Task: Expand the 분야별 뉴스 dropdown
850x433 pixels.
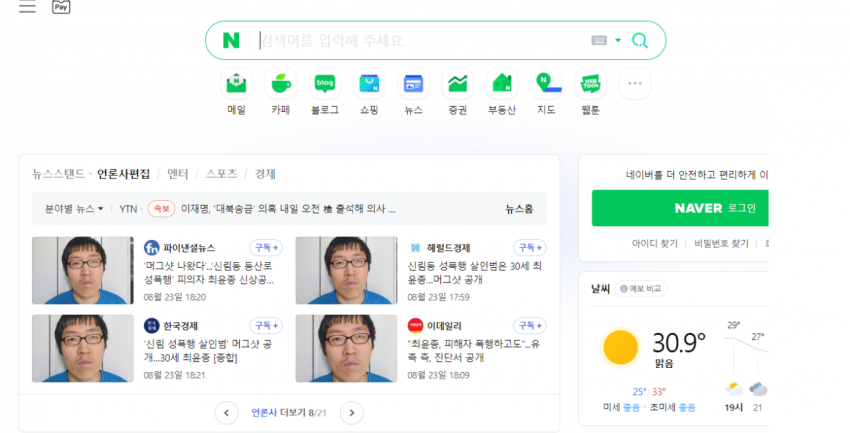Action: (x=74, y=209)
